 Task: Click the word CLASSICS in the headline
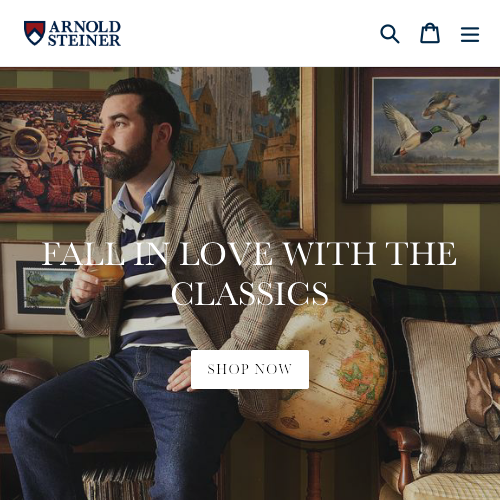pyautogui.click(x=250, y=293)
